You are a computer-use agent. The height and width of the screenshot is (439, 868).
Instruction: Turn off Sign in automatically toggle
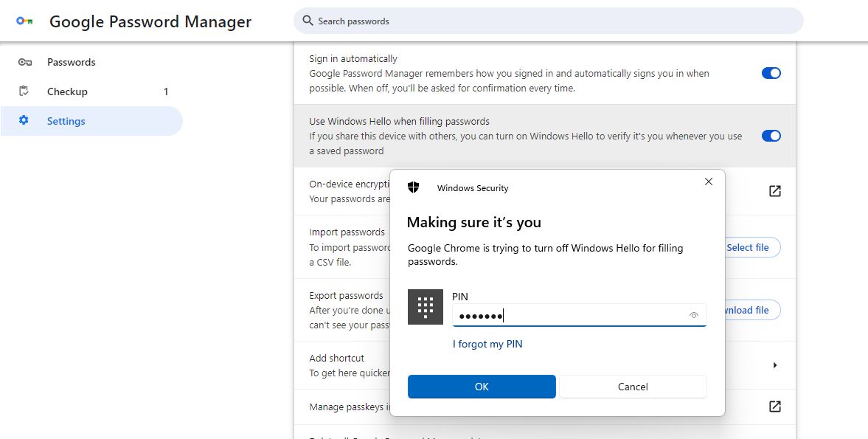771,73
